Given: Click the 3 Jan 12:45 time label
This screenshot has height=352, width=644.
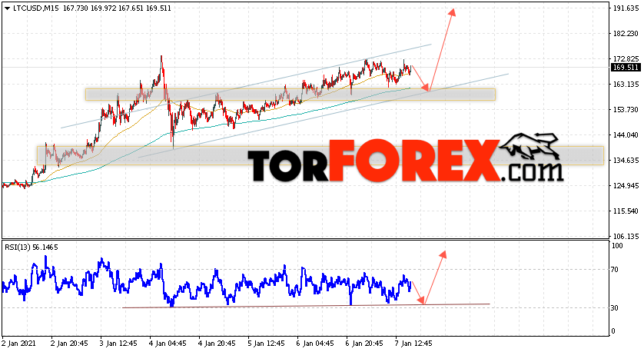Looking at the screenshot, I should pos(118,344).
